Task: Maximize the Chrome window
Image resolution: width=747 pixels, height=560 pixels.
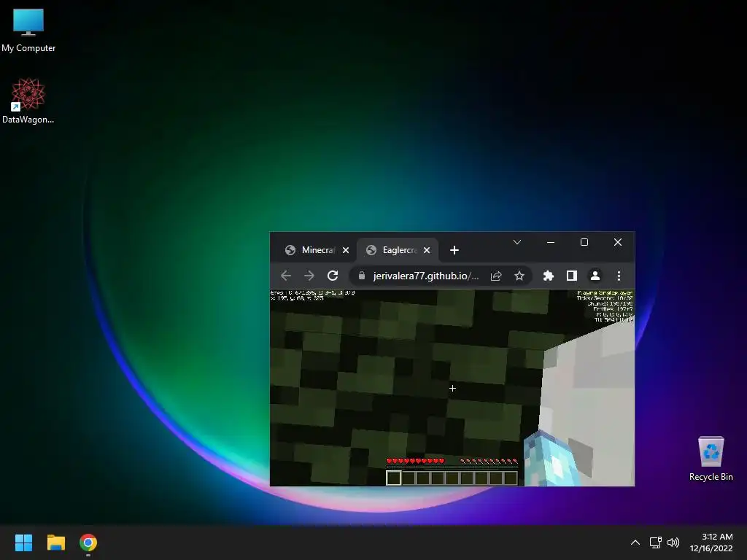Action: point(584,242)
